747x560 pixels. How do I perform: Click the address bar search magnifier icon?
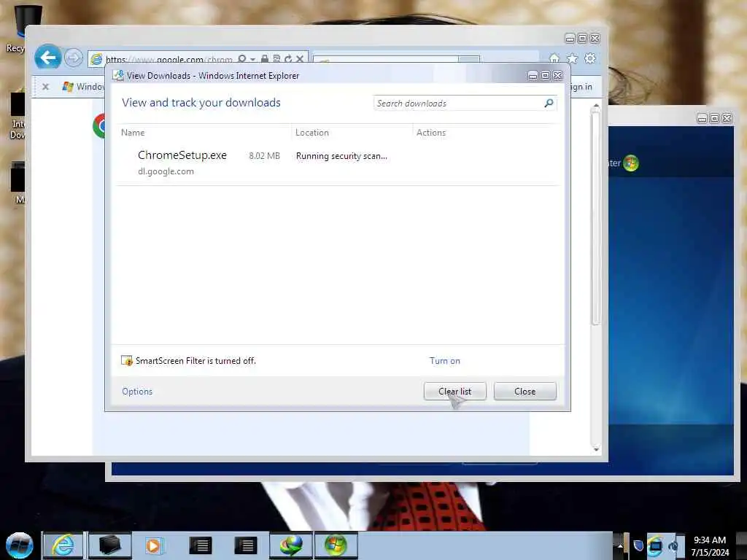click(242, 59)
